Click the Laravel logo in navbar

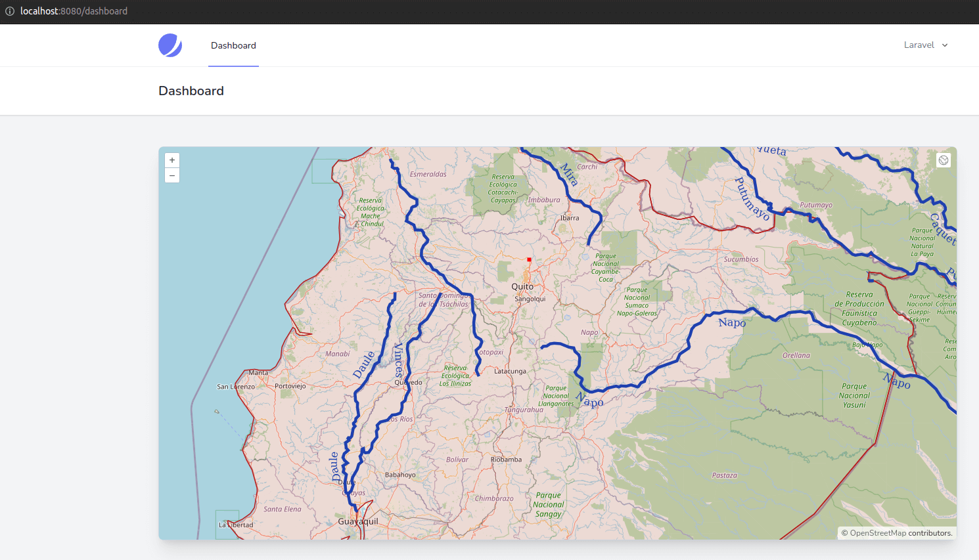tap(170, 45)
